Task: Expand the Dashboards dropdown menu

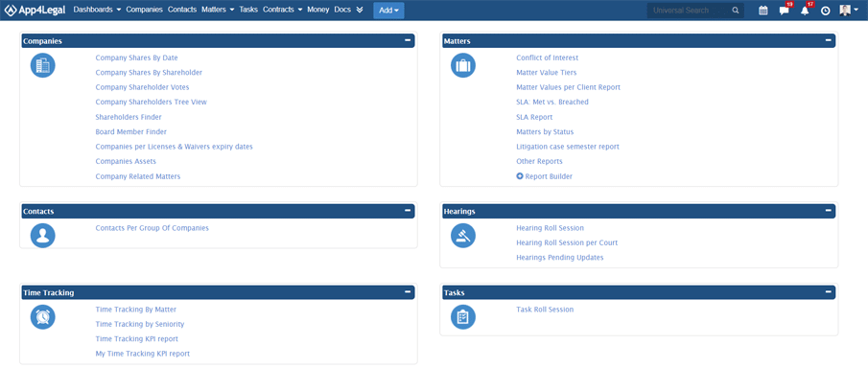Action: (97, 10)
